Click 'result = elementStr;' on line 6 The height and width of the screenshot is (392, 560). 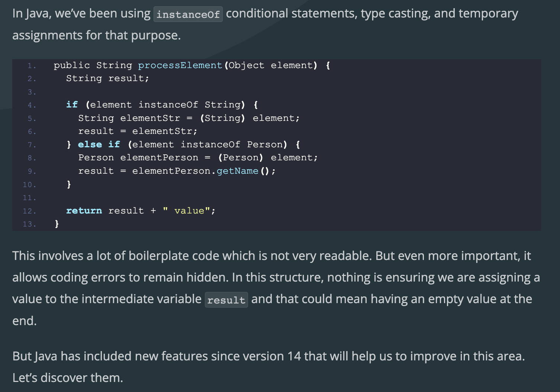pos(138,131)
